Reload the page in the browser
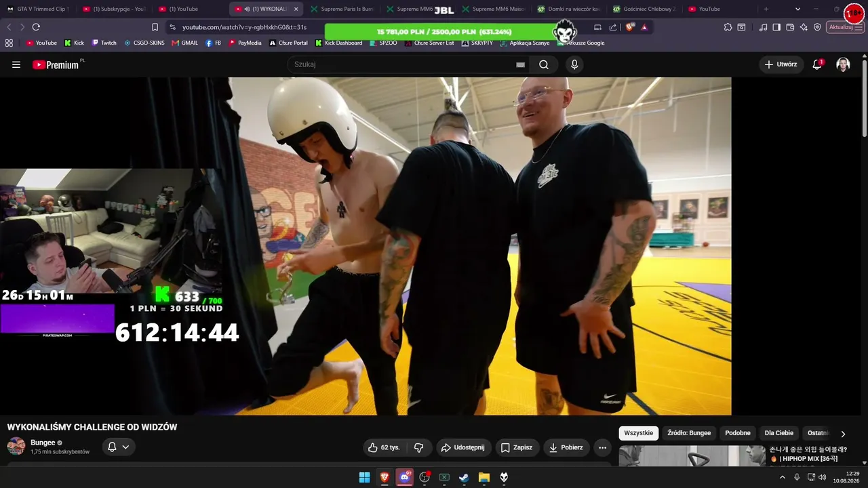 click(36, 27)
